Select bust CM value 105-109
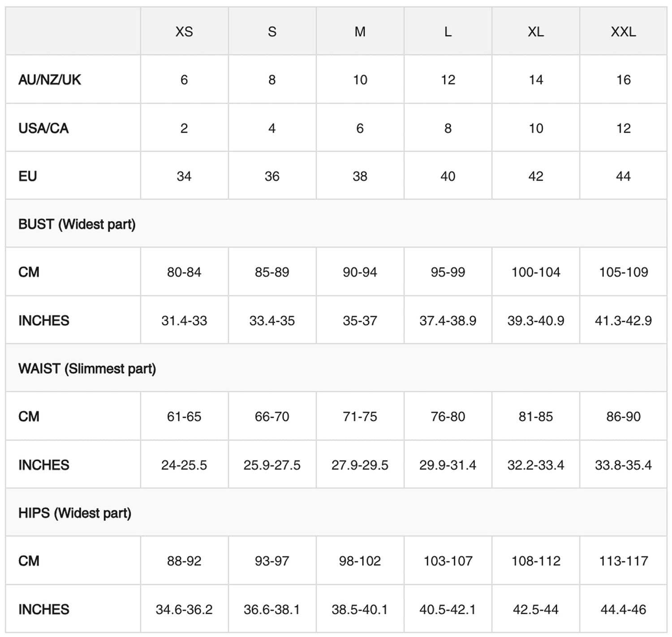672x637 pixels. (623, 272)
